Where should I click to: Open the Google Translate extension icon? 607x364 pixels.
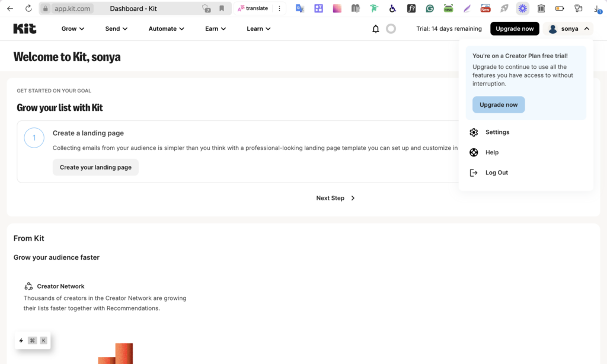[x=299, y=8]
